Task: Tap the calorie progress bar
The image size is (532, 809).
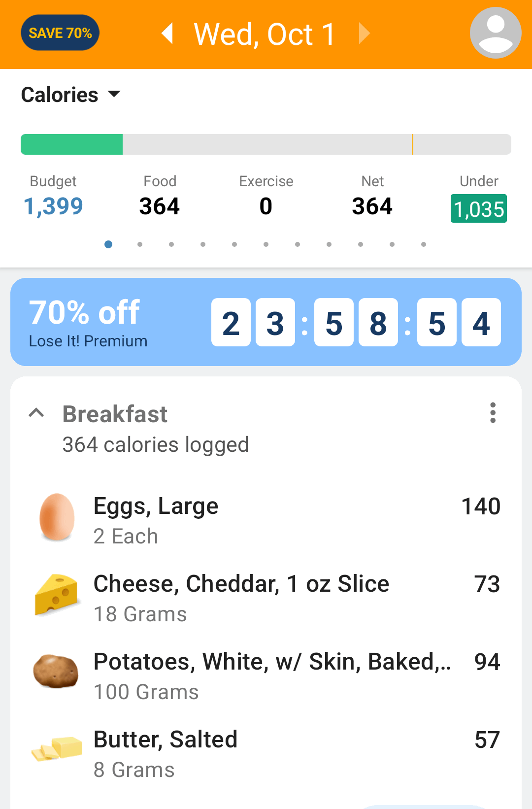Action: point(266,144)
